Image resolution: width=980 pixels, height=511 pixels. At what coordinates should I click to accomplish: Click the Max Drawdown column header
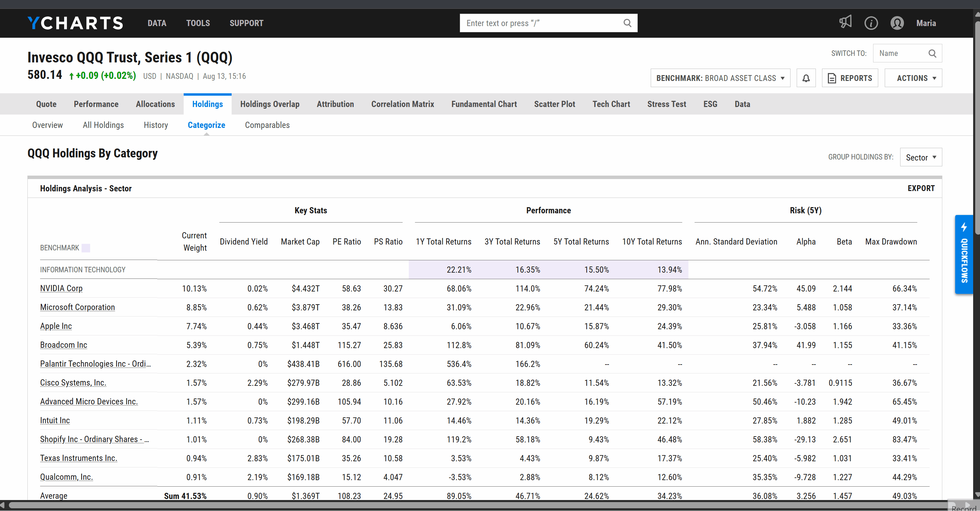click(891, 241)
